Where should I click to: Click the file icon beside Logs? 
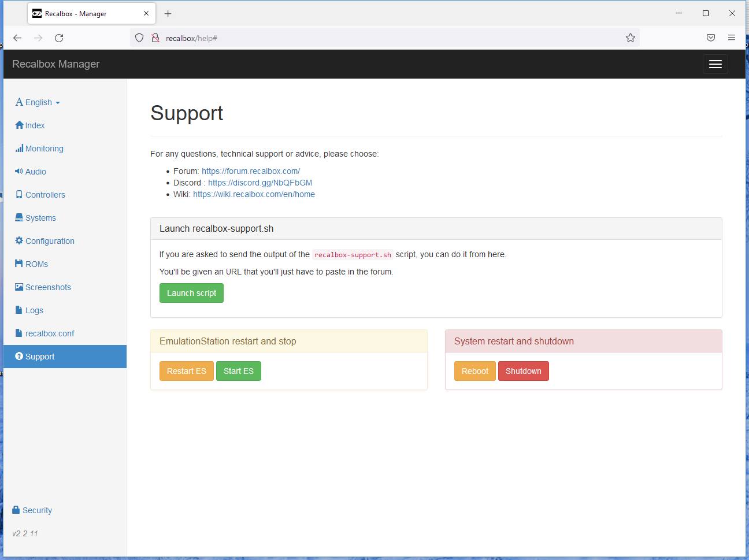[x=19, y=310]
